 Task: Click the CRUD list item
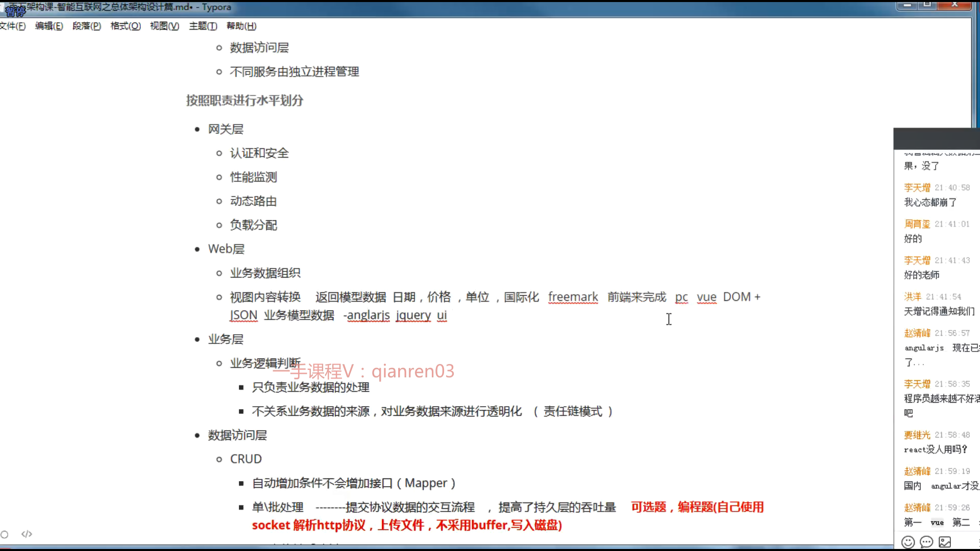pyautogui.click(x=246, y=459)
